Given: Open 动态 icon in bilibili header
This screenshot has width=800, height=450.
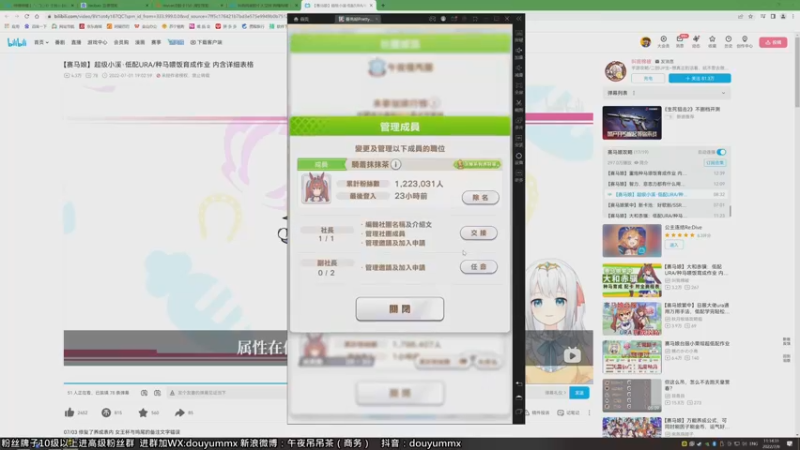Looking at the screenshot, I should tap(696, 42).
